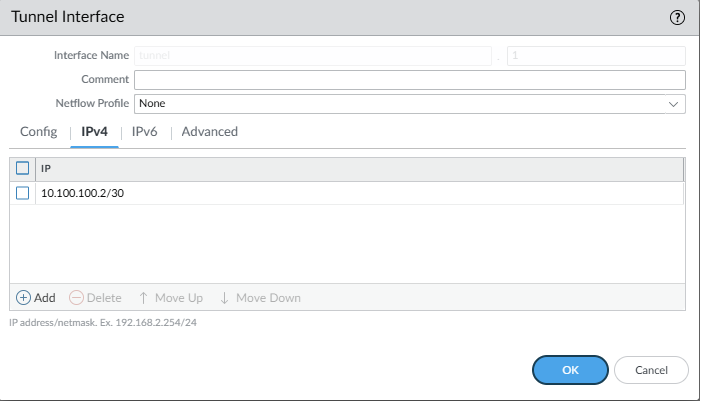Viewport: 701px width, 401px height.
Task: Open the IPv6 tab
Action: (145, 132)
